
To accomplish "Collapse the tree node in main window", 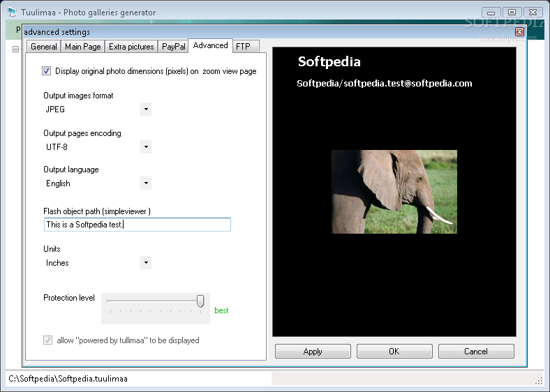I will point(15,49).
